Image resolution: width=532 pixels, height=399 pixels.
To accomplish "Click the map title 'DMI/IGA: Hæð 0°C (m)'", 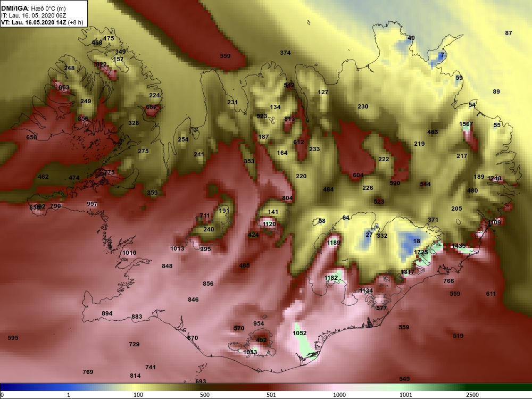I will 33,9.
